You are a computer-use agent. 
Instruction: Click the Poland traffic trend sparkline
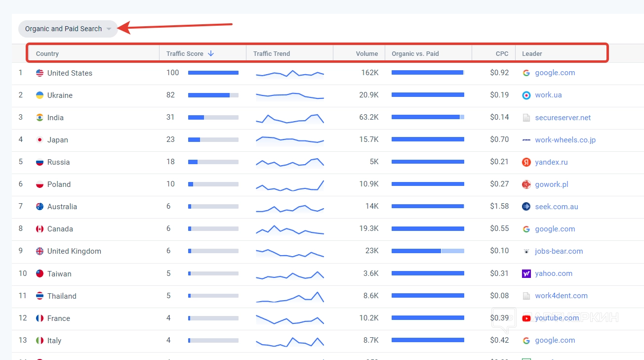coord(289,185)
